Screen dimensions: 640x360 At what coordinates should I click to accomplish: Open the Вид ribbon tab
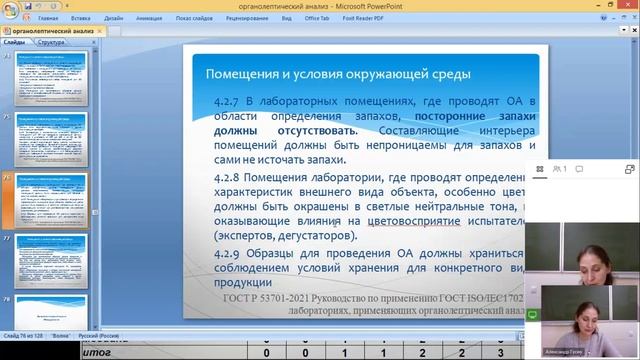(x=287, y=18)
